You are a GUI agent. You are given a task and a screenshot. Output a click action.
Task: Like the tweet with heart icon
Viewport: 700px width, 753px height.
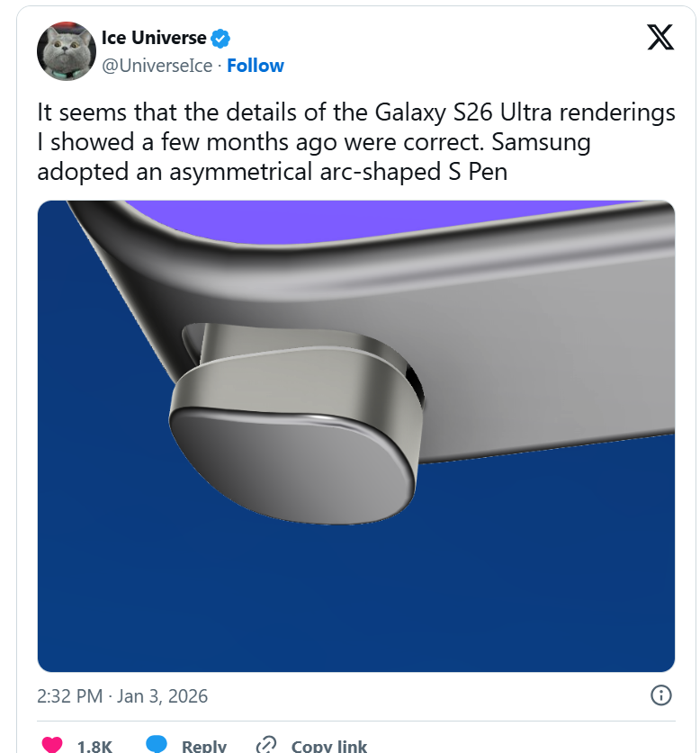[x=52, y=743]
